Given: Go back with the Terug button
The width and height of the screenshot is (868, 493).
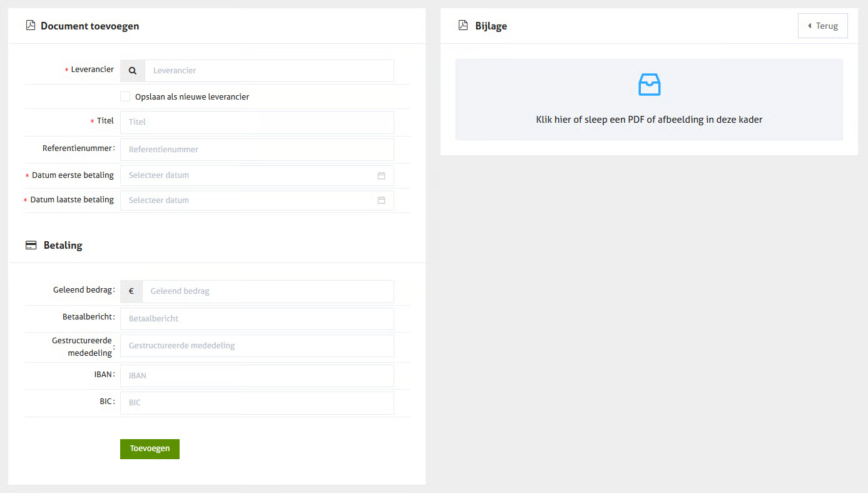Looking at the screenshot, I should coord(822,26).
